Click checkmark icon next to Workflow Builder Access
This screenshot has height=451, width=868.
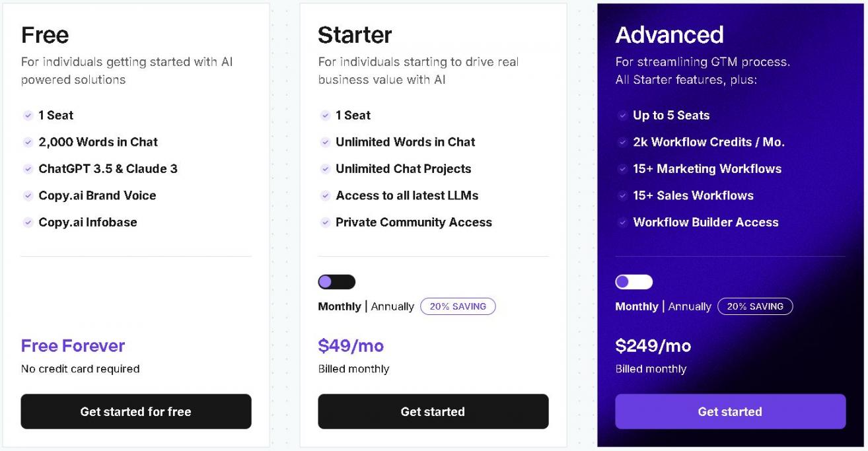click(x=622, y=223)
